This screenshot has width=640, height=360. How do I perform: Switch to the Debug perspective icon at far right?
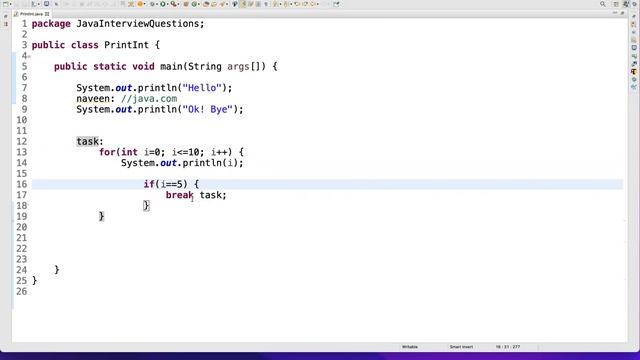click(x=635, y=4)
